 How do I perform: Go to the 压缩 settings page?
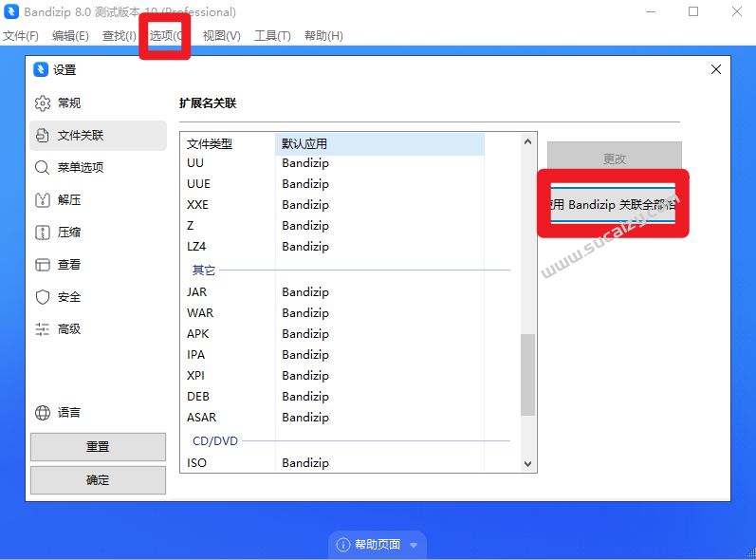pos(99,233)
